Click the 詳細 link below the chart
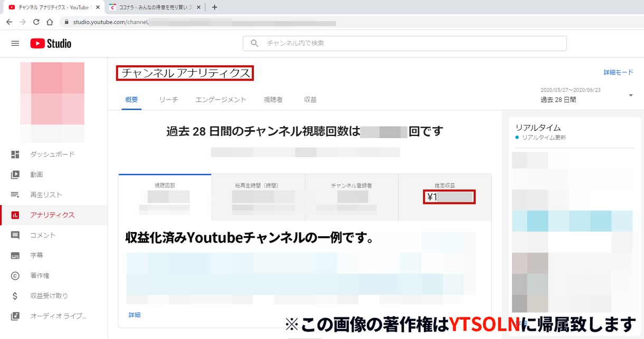Image resolution: width=644 pixels, height=339 pixels. point(135,315)
